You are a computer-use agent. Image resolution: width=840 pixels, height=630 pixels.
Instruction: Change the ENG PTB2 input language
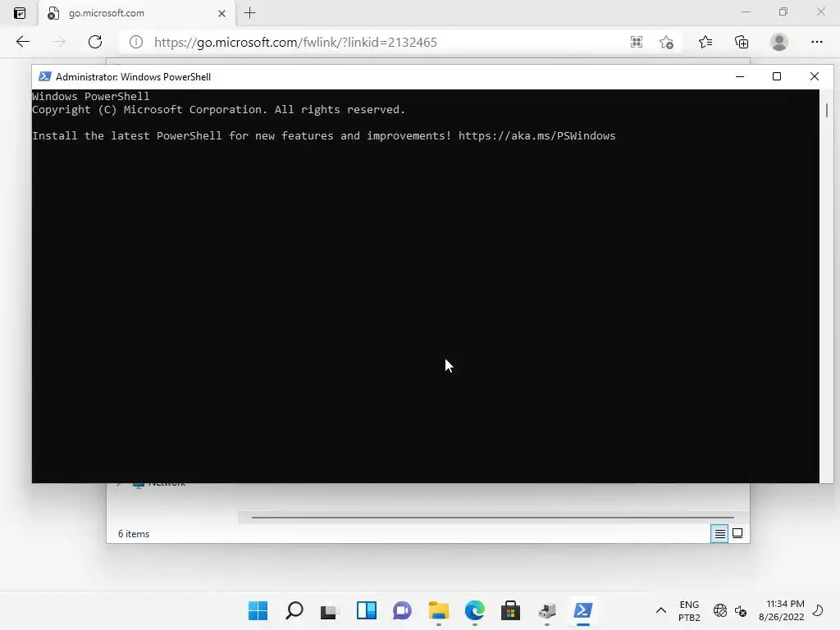point(689,610)
